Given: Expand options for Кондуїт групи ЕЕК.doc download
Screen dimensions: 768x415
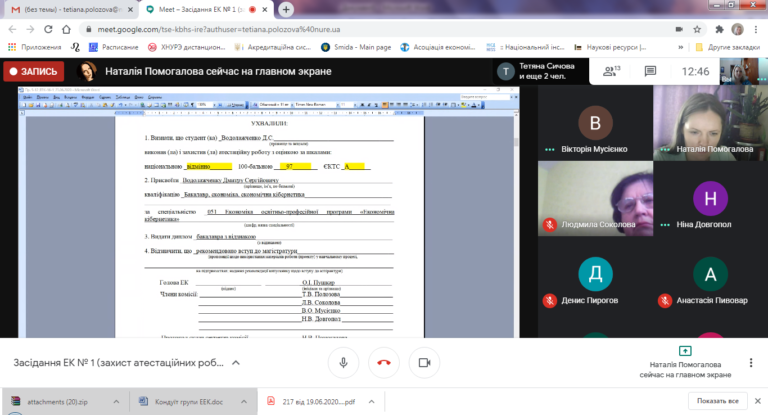Looking at the screenshot, I should click(243, 402).
